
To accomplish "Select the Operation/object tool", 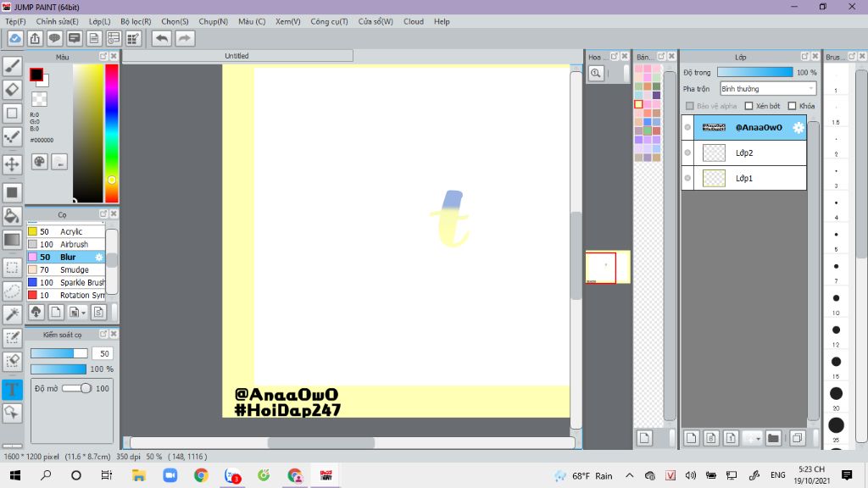I will (12, 413).
